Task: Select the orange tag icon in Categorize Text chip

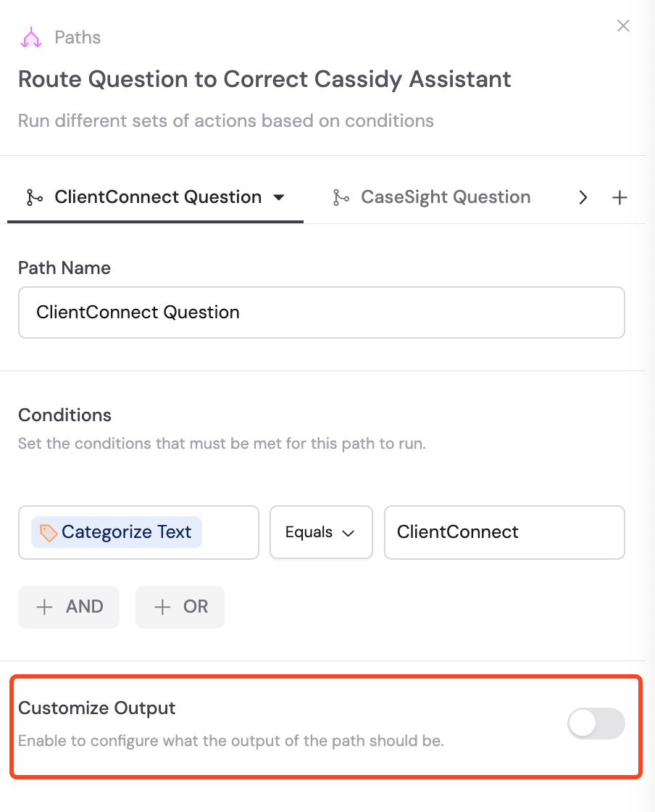Action: coord(49,532)
